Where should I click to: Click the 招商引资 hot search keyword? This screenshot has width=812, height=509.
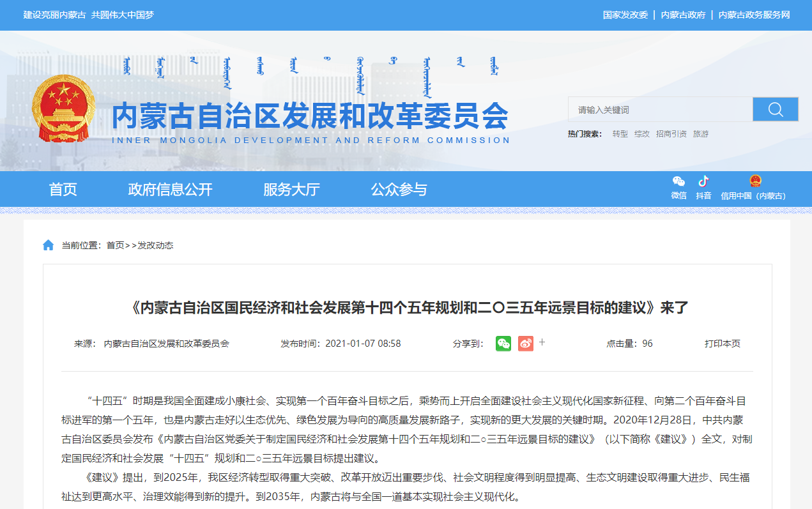(671, 134)
